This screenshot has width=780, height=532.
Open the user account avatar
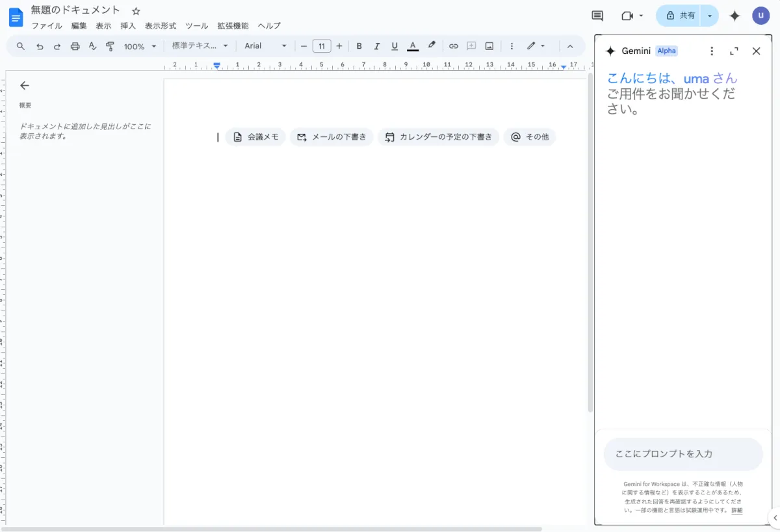(761, 16)
